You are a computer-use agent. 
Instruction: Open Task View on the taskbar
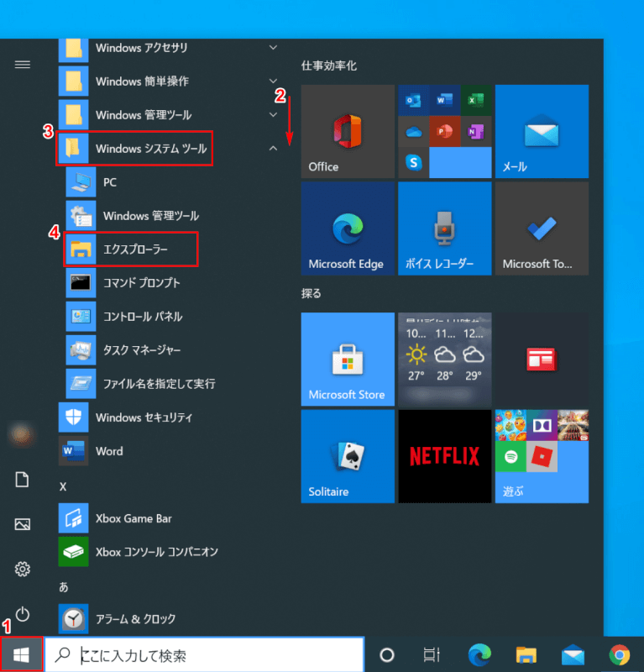(432, 654)
